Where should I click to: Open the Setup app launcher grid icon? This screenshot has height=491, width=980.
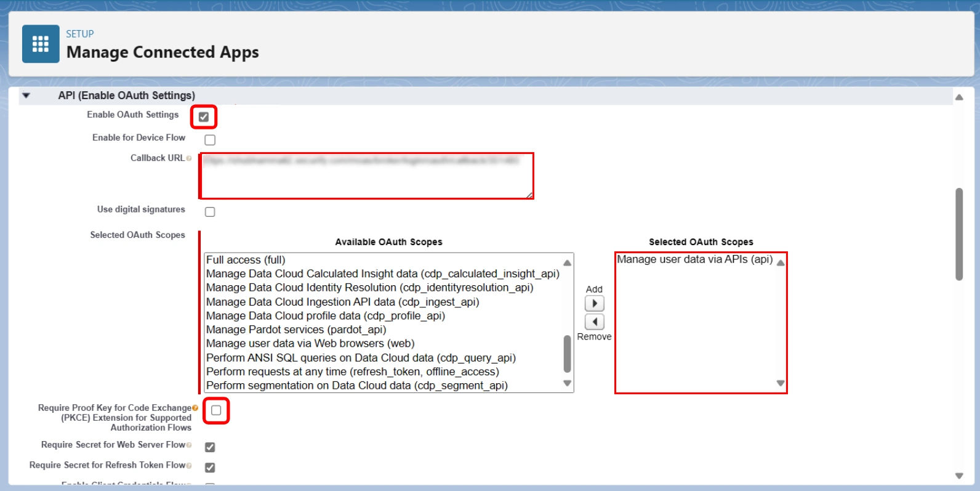coord(41,44)
